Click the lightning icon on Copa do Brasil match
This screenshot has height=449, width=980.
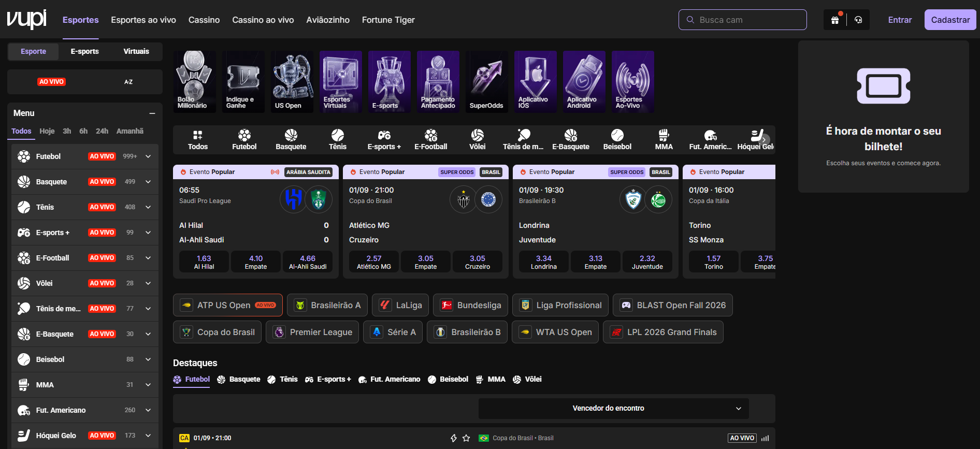click(x=454, y=438)
